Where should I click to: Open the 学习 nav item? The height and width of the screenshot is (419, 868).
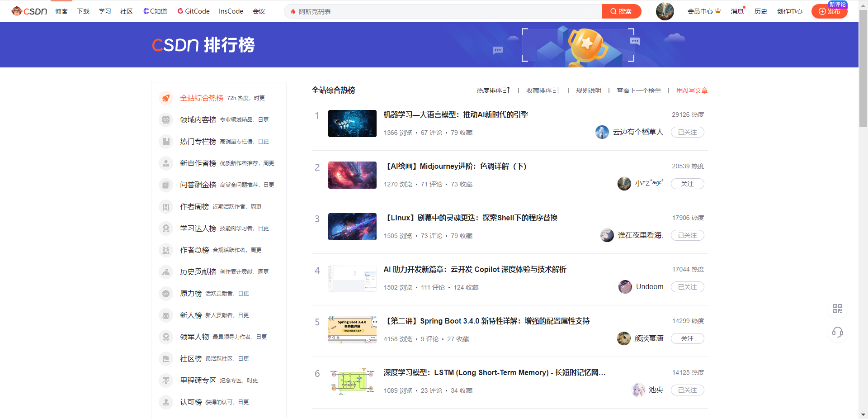pyautogui.click(x=105, y=11)
